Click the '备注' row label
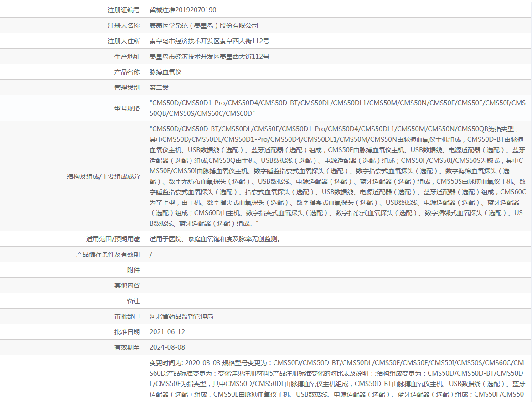This screenshot has height=402, width=532. coord(134,301)
